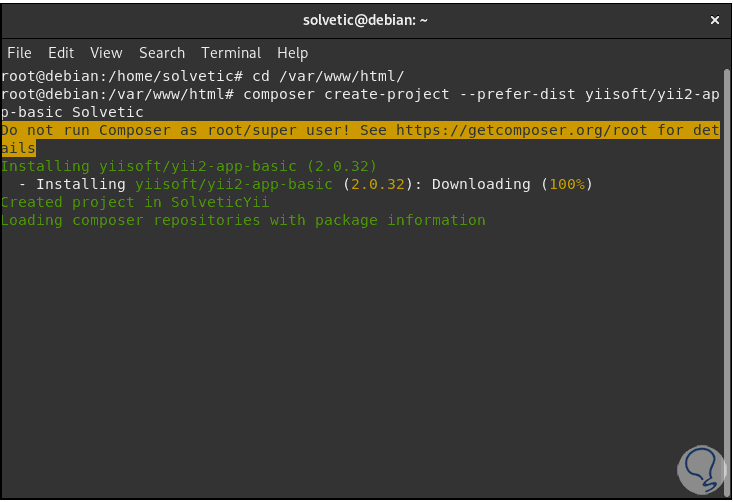Open the Edit menu
The image size is (733, 502).
61,53
